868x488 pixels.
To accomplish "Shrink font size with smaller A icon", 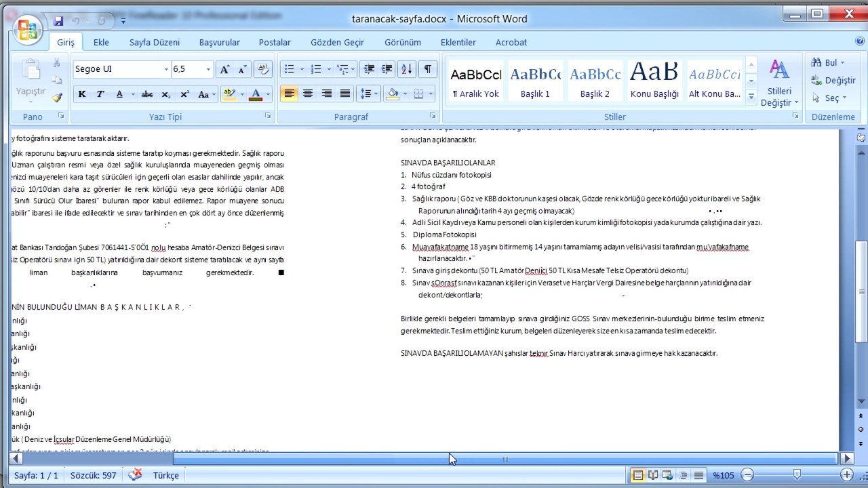I will (243, 69).
